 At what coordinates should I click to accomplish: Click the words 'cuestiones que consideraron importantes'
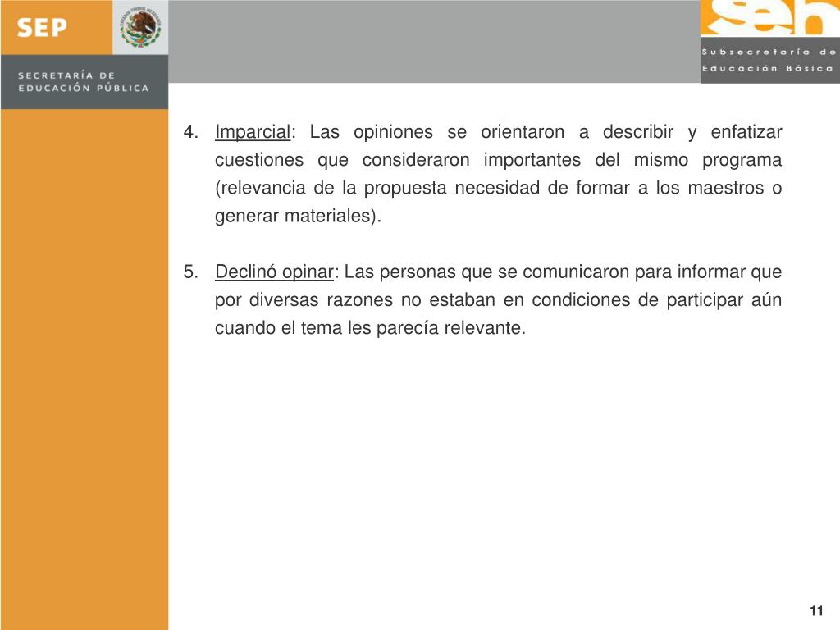click(x=398, y=160)
